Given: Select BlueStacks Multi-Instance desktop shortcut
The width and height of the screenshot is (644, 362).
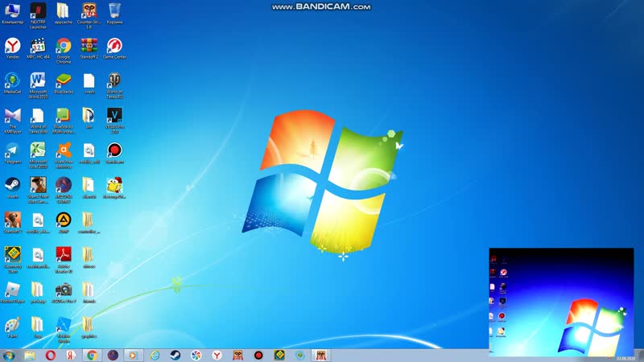Looking at the screenshot, I should [64, 121].
